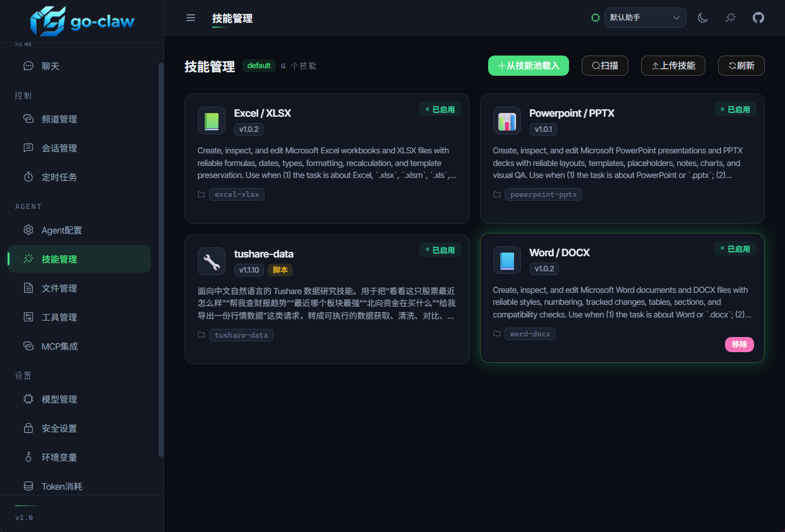
Task: Toggle the hamburger sidebar menu icon
Action: click(191, 18)
